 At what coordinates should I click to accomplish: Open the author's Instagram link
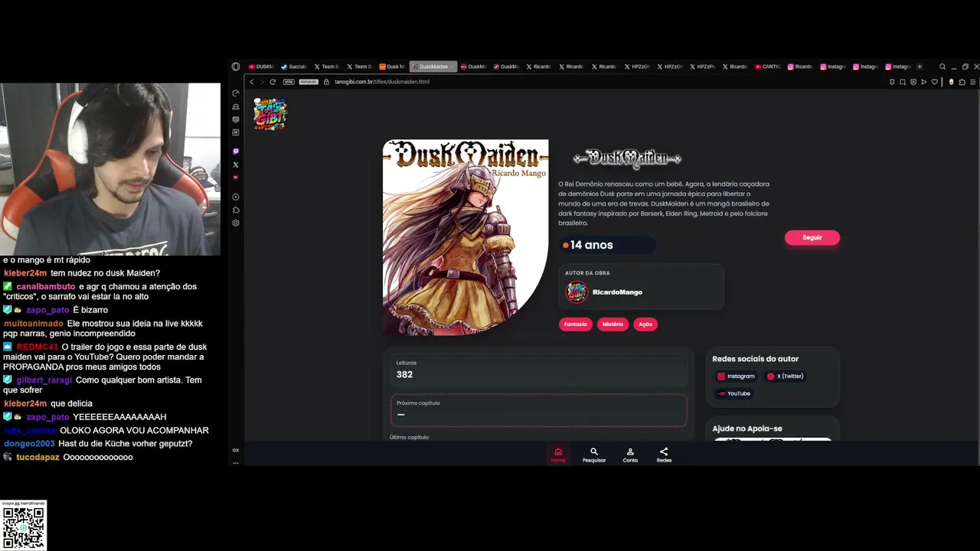(736, 377)
